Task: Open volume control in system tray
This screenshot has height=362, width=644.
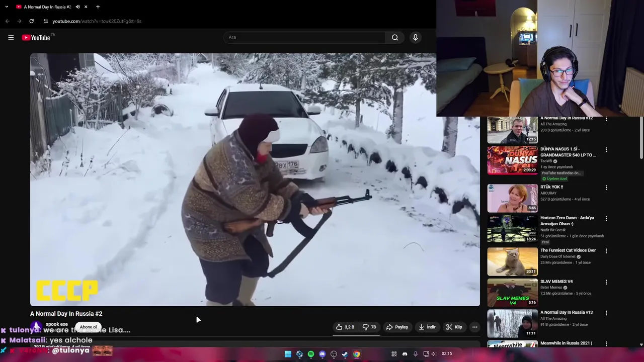Action: [433, 354]
